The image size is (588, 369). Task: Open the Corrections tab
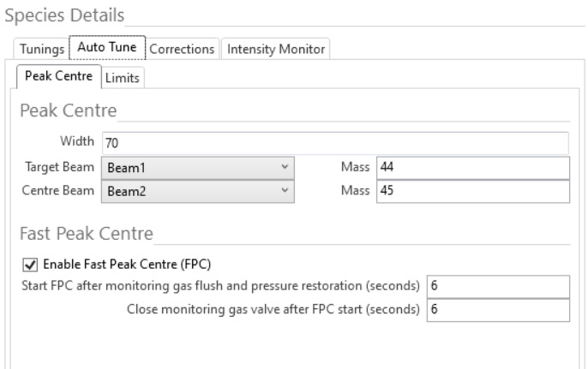point(182,50)
